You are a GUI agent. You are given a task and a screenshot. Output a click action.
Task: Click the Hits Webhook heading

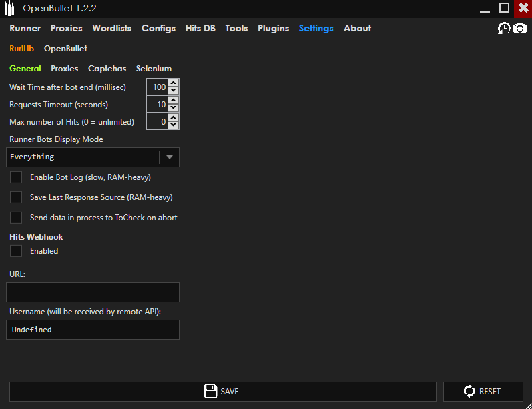pyautogui.click(x=36, y=237)
